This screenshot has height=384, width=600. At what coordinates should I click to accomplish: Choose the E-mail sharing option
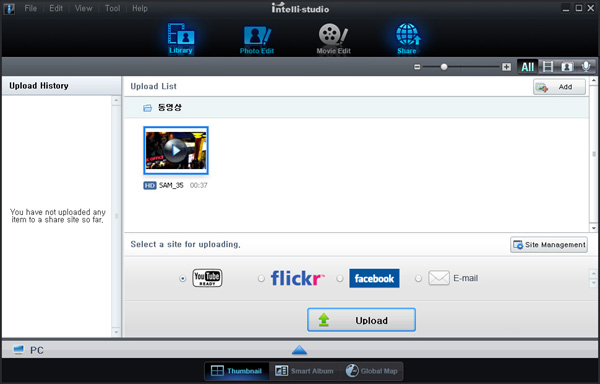(418, 278)
